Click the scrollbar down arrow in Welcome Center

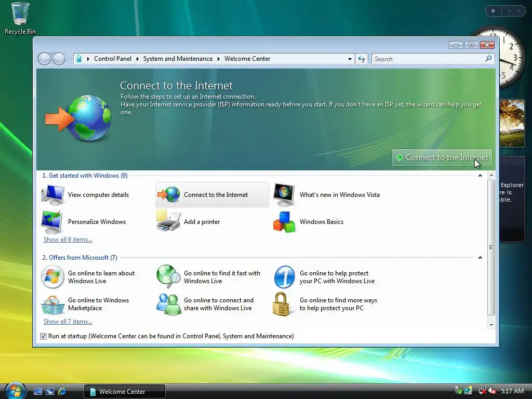pyautogui.click(x=491, y=325)
